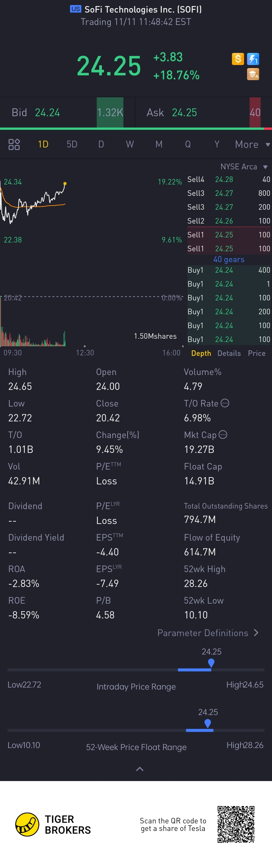
Task: Tap the EPS TTM value -4.40
Action: (107, 552)
